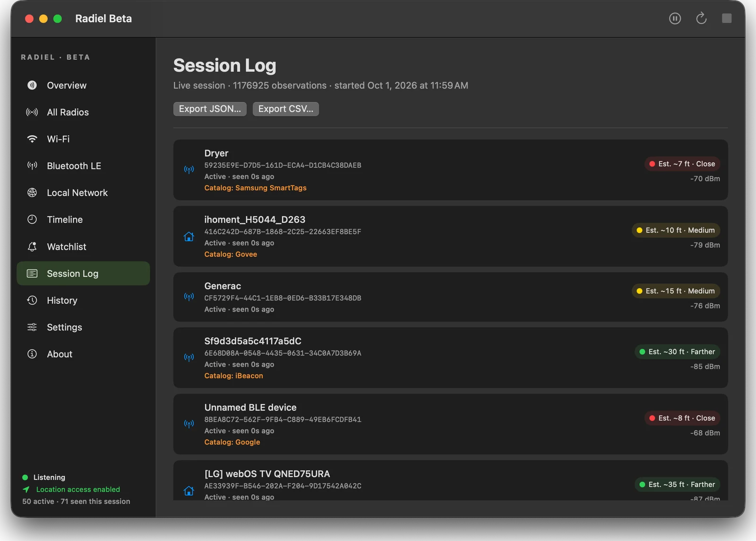756x541 pixels.
Task: Click the location arrow icon in sidebar footer
Action: [x=26, y=489]
